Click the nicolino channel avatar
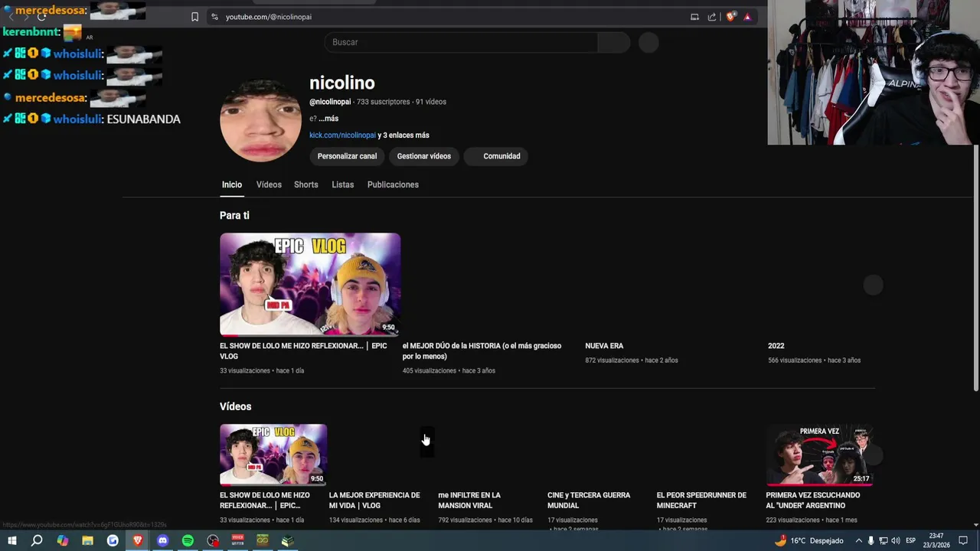 [x=260, y=120]
